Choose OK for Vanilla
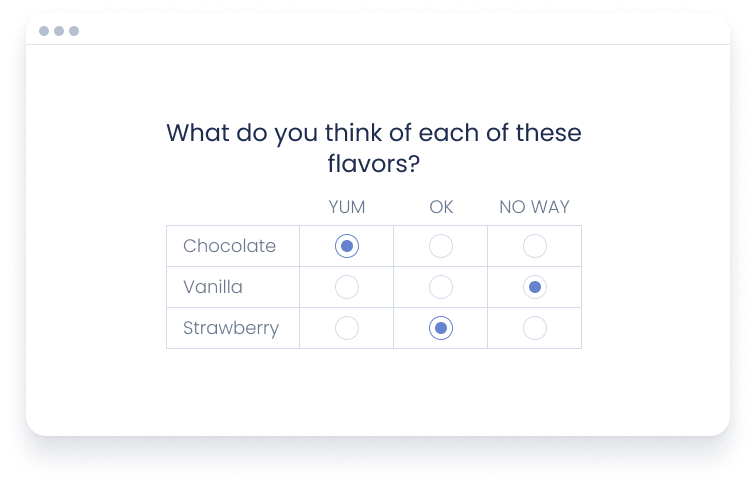The image size is (756, 484). (x=440, y=287)
